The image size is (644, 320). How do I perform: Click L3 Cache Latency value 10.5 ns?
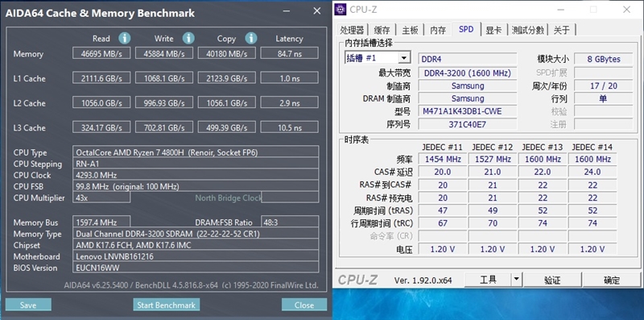coord(290,127)
